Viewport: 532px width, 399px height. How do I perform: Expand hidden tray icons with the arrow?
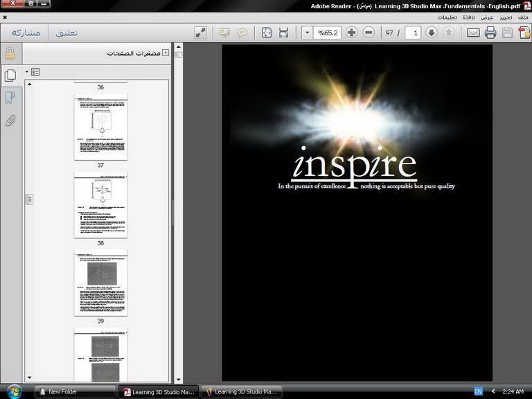[x=493, y=391]
